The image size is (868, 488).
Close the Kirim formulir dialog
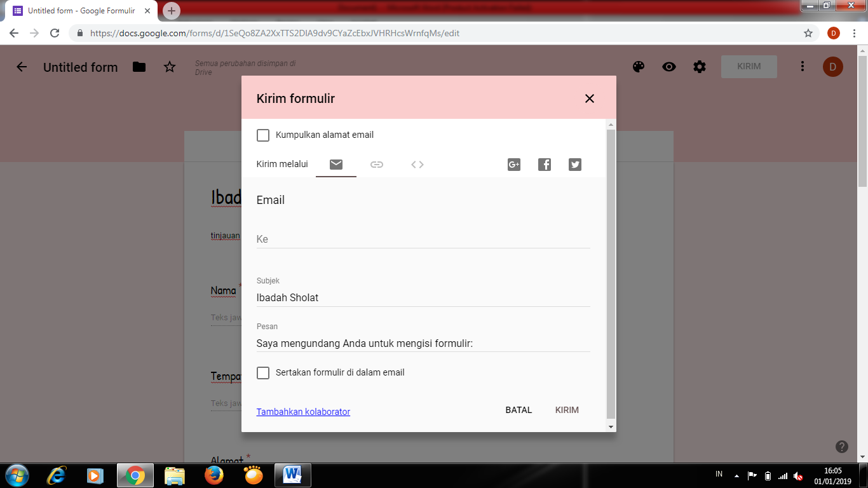click(590, 98)
